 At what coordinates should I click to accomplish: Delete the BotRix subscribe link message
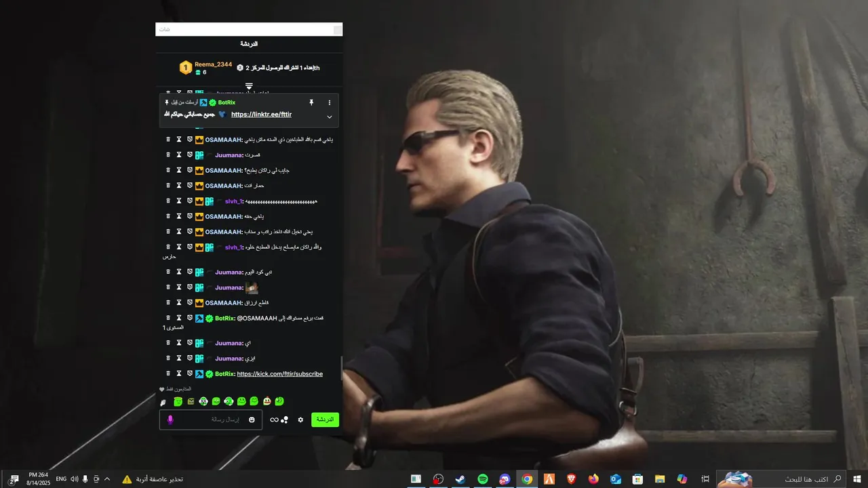[x=168, y=373]
